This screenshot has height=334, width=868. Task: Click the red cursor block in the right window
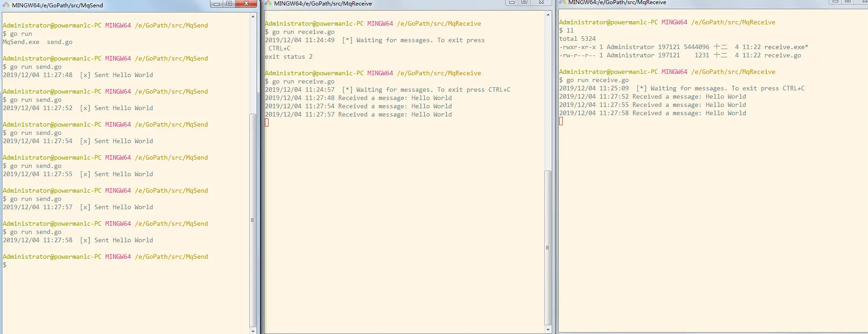point(561,121)
